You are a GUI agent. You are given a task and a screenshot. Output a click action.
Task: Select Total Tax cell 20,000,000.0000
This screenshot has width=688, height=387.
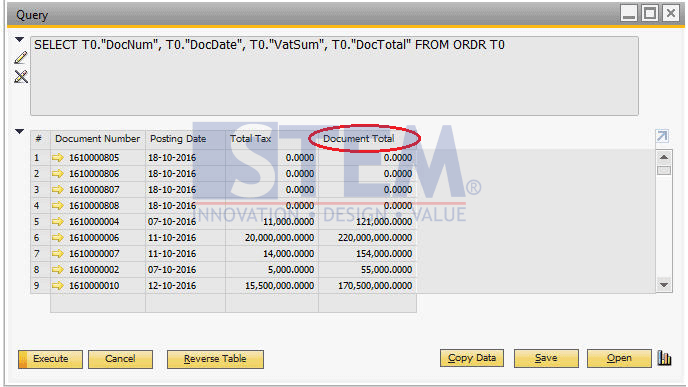[x=272, y=238]
